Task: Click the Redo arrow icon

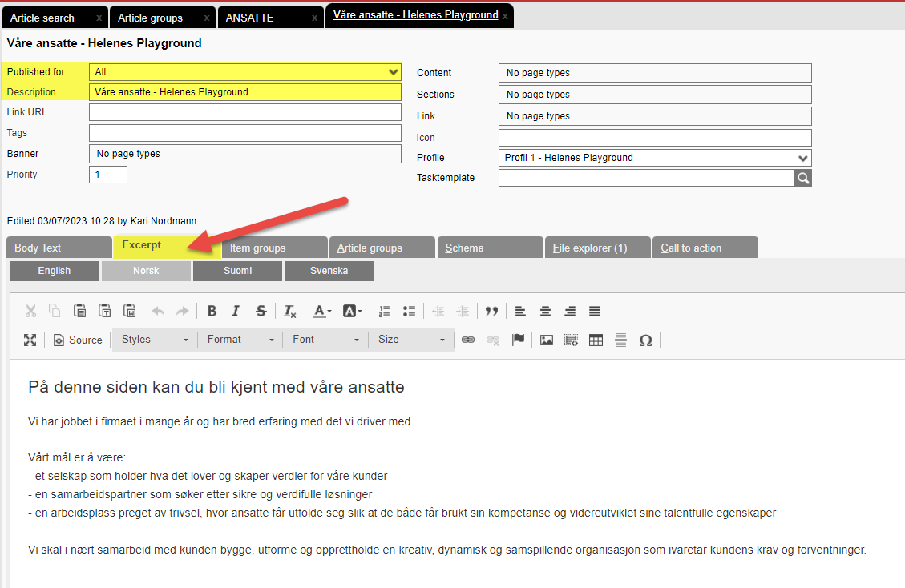Action: pyautogui.click(x=183, y=311)
